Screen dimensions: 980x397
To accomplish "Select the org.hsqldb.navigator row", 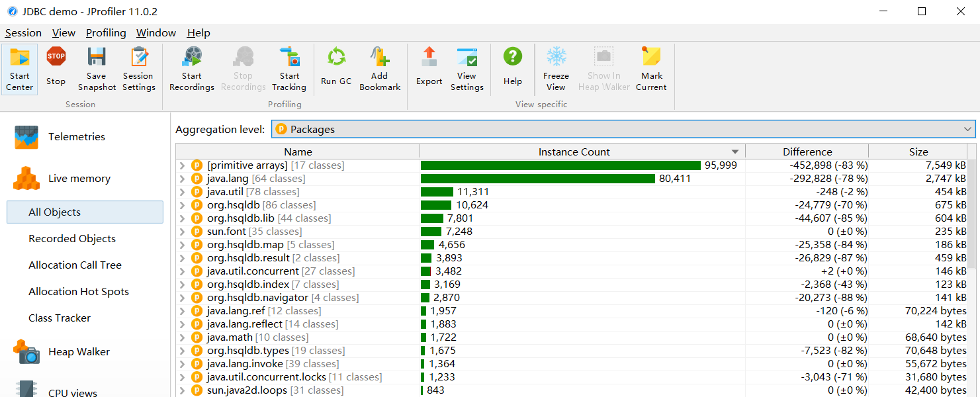I will 572,298.
